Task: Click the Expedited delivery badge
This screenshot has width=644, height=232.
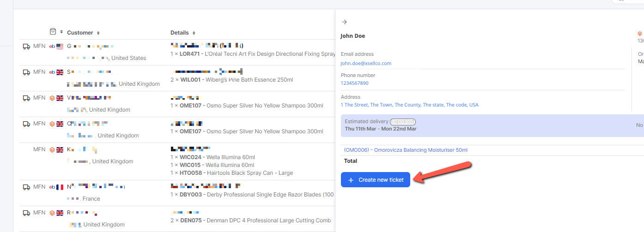Action: (402, 122)
